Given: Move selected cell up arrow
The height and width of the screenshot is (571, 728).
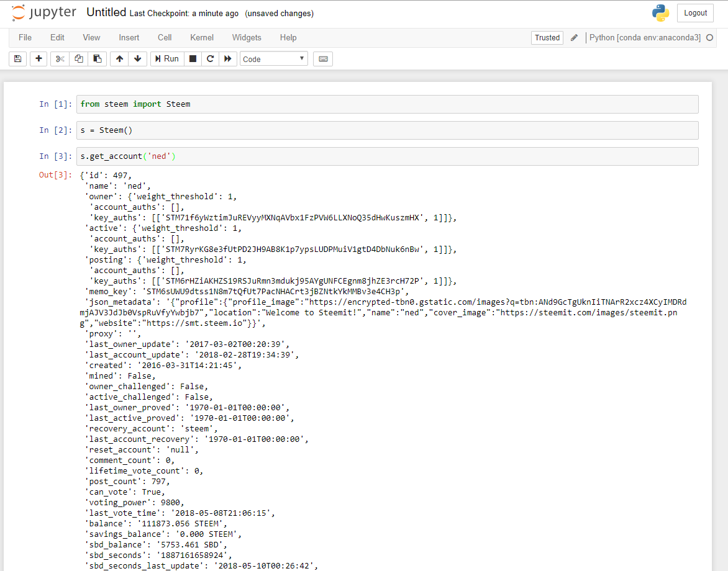Looking at the screenshot, I should click(120, 59).
